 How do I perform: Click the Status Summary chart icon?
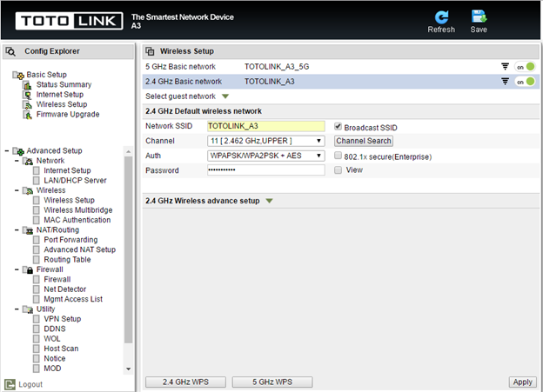click(x=27, y=85)
